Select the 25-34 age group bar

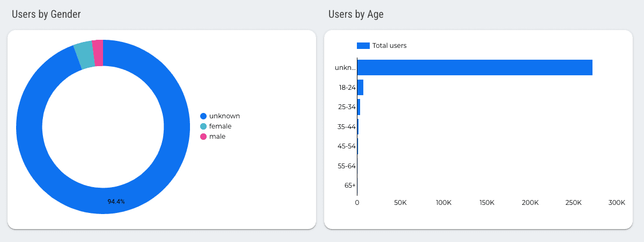[358, 107]
